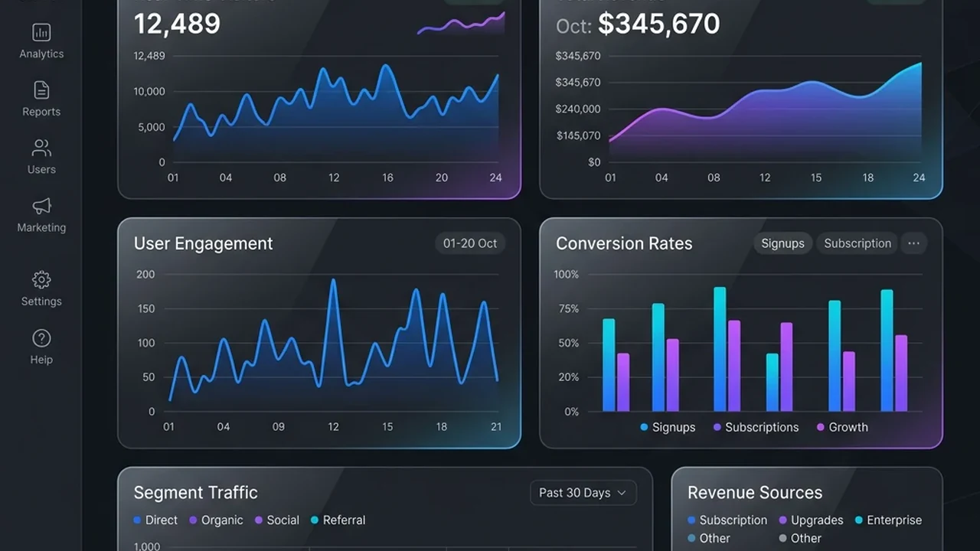
Task: Click the 12,489 headline value
Action: tap(177, 24)
